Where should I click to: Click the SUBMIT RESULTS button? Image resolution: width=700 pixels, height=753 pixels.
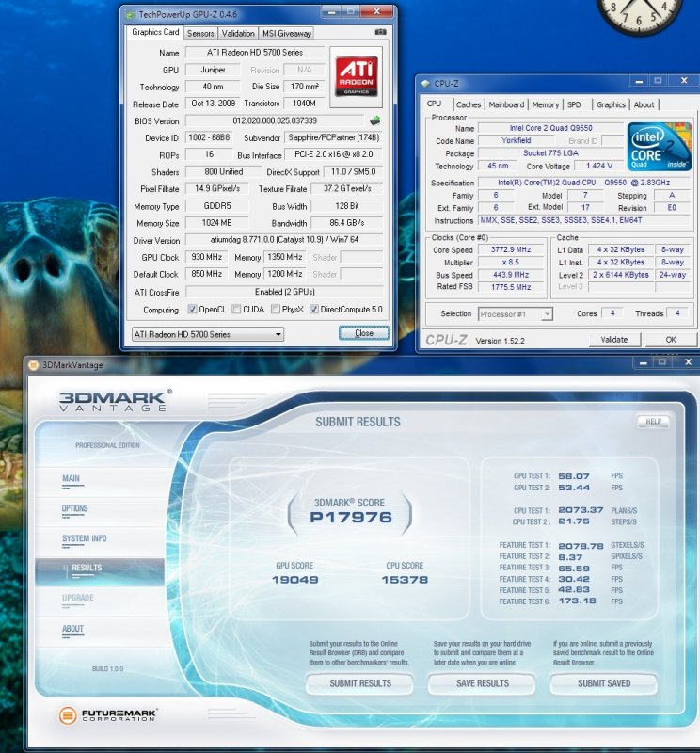point(360,683)
